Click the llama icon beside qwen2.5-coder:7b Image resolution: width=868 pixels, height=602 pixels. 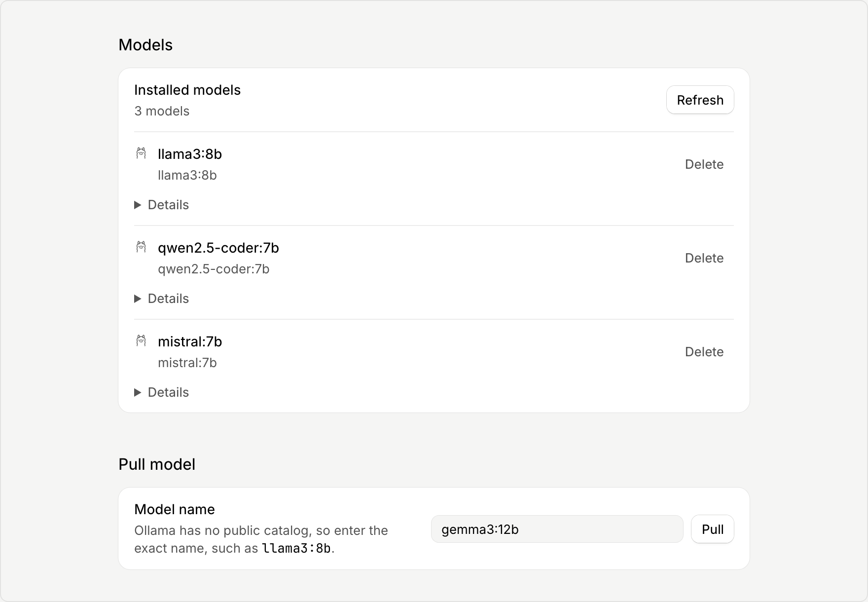tap(141, 247)
